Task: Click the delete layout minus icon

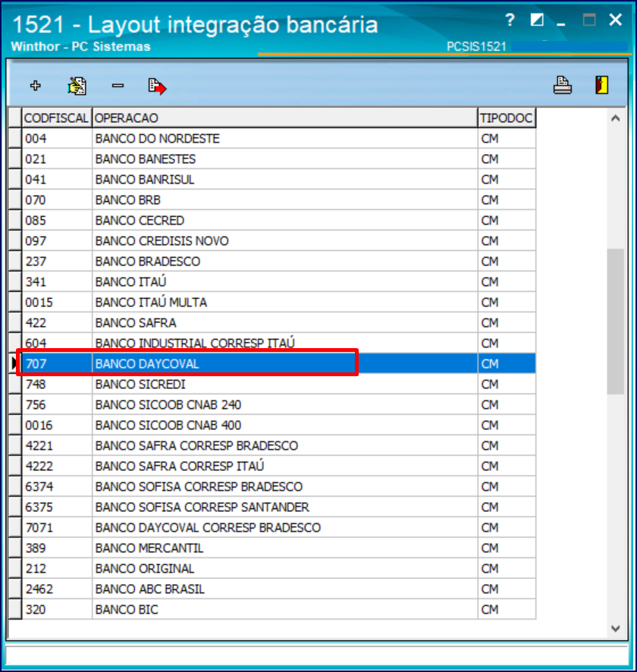Action: (118, 86)
